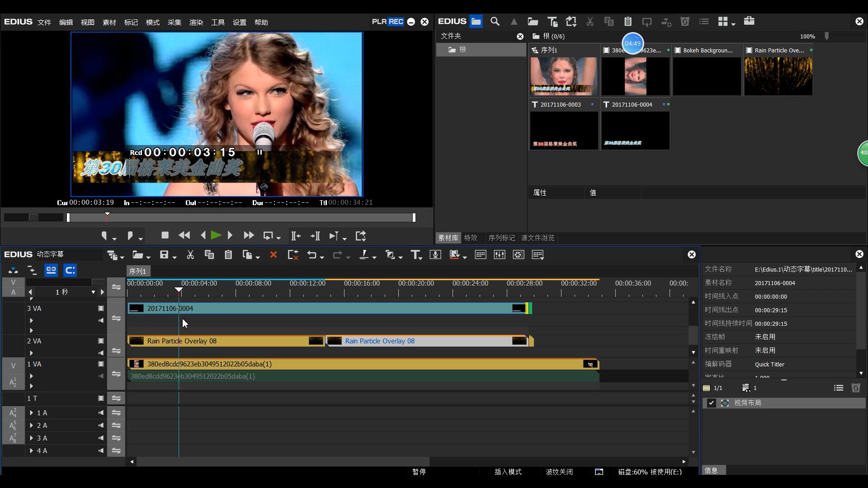
Task: Toggle the ripple mode C button
Action: pyautogui.click(x=70, y=270)
